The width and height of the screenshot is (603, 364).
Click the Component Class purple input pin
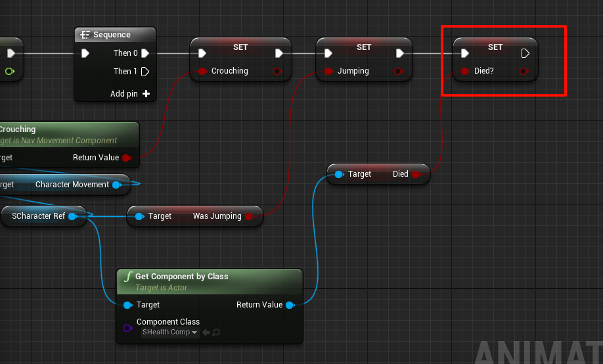point(127,329)
